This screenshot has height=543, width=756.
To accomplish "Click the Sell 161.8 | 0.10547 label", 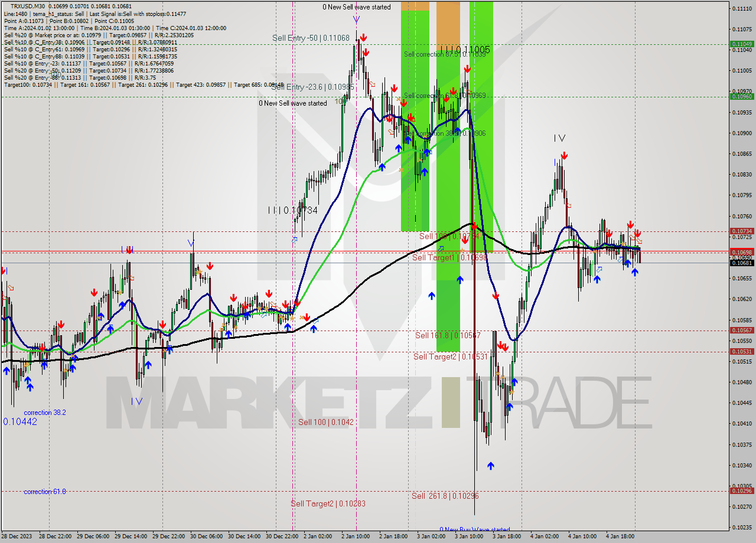I will (448, 335).
